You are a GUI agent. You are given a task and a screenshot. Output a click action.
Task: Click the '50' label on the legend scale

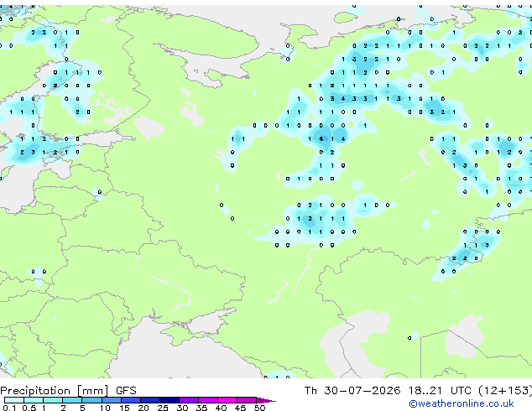pos(259,408)
